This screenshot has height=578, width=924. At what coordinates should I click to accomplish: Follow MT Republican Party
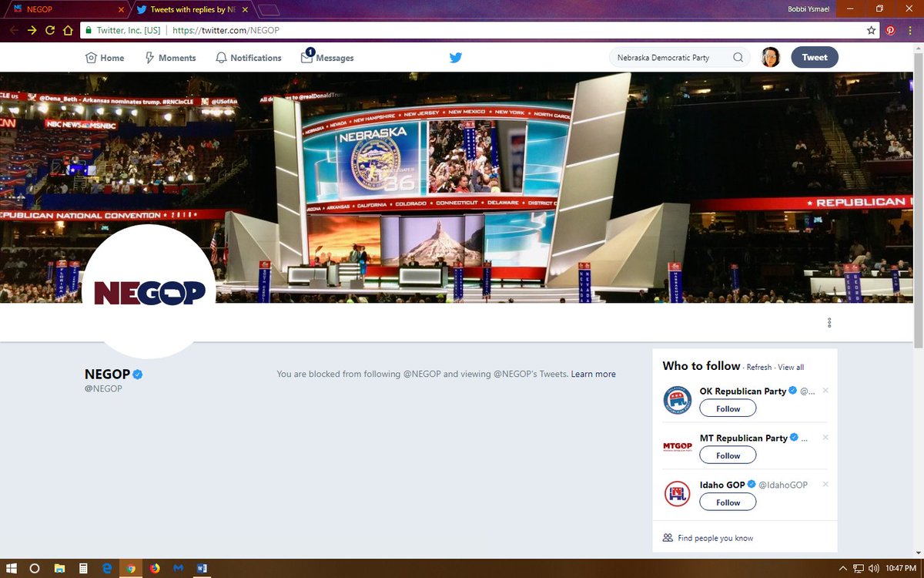[728, 455]
